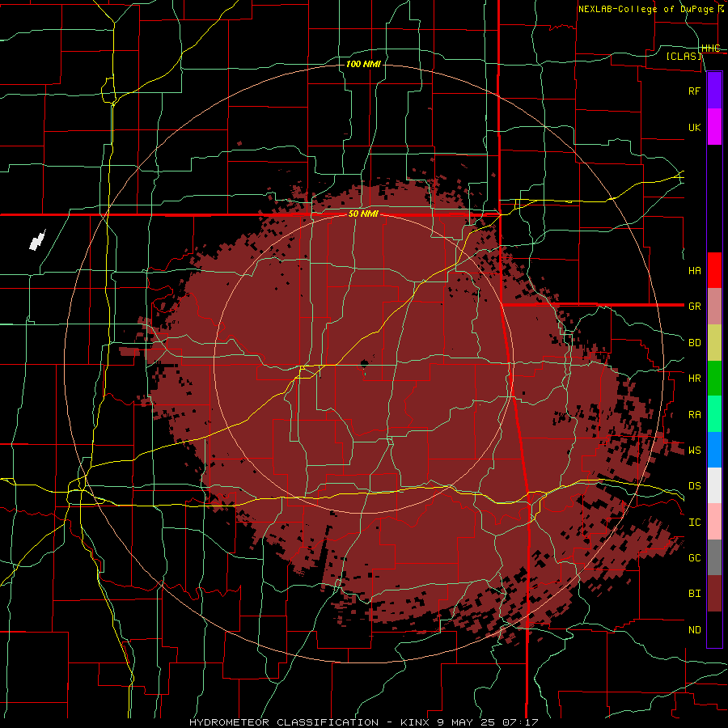Click the ND legend label
This screenshot has width=728, height=728.
coord(694,629)
